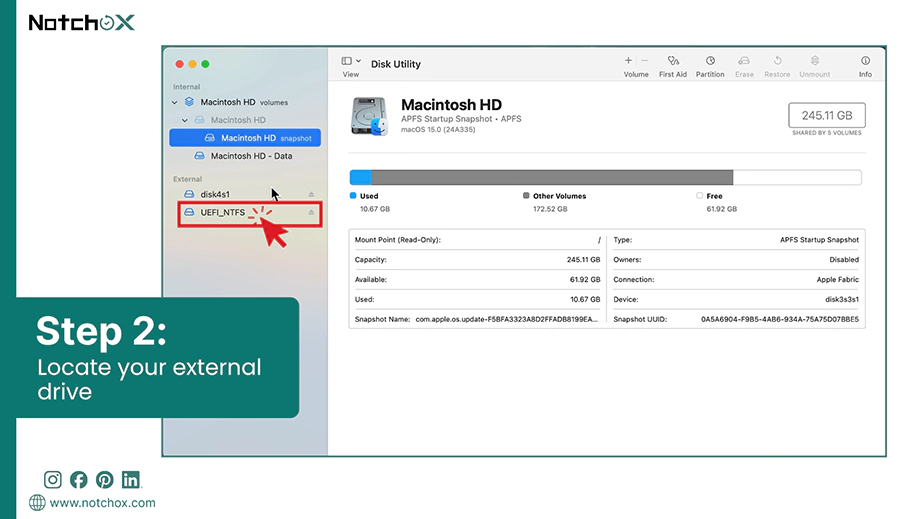The width and height of the screenshot is (922, 519).
Task: Add a volume with the plus icon
Action: tap(628, 61)
